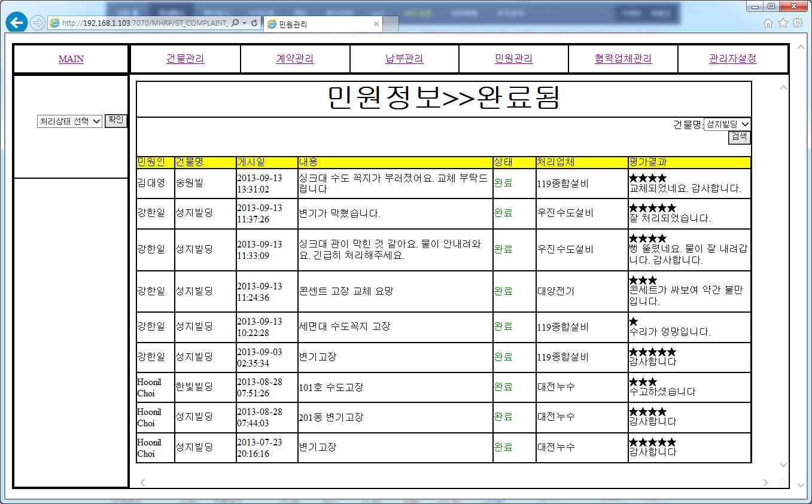The height and width of the screenshot is (504, 812).
Task: Close the 민원관리 browser tab
Action: (376, 24)
